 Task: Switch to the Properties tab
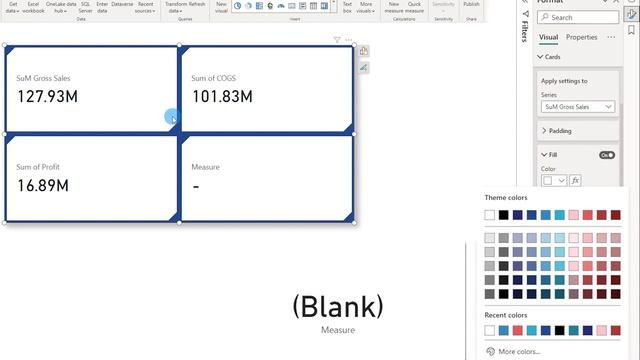point(581,37)
